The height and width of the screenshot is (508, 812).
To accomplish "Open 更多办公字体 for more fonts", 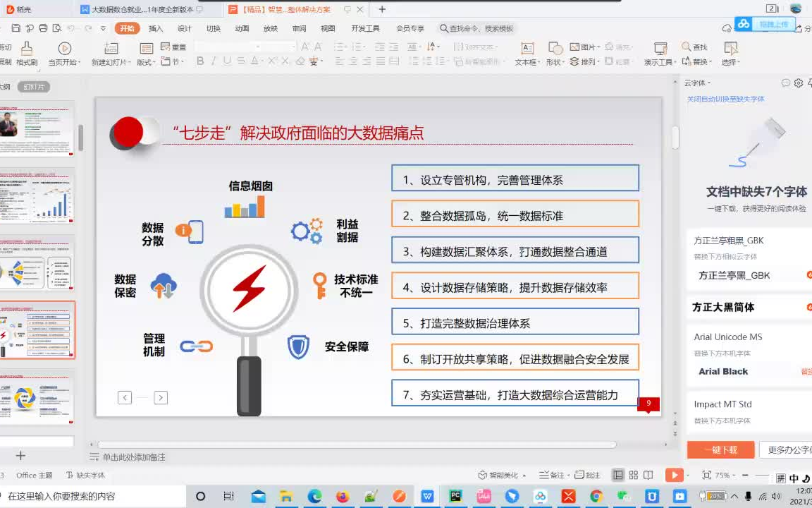I will (x=787, y=449).
